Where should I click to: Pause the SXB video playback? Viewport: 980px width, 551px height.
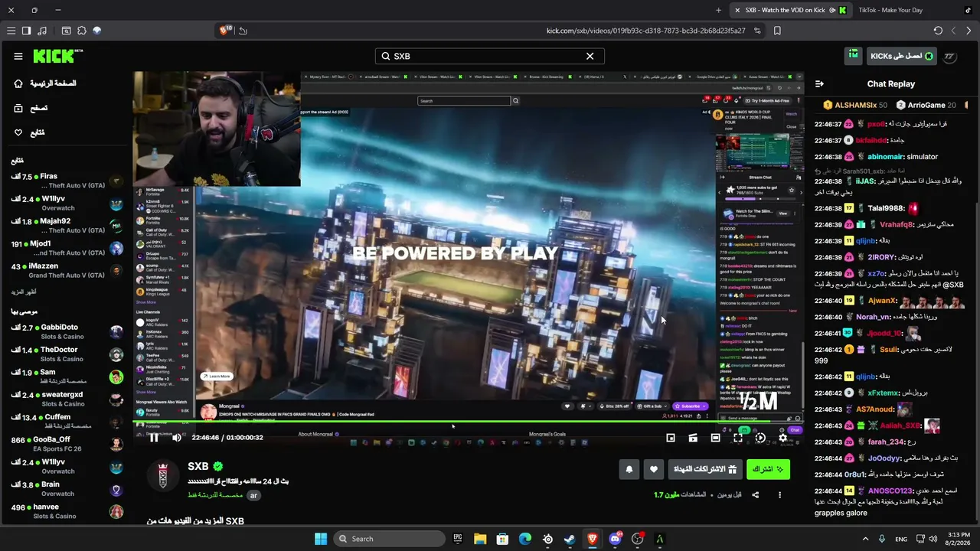[154, 438]
